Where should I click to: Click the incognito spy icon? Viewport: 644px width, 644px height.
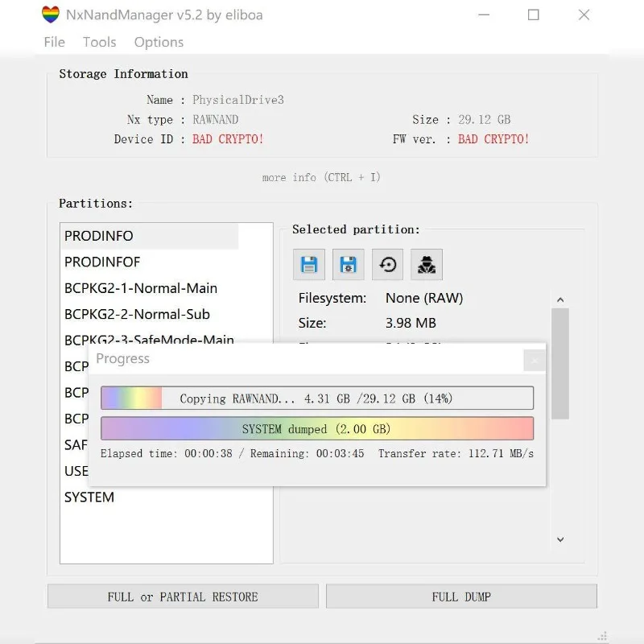(x=427, y=265)
